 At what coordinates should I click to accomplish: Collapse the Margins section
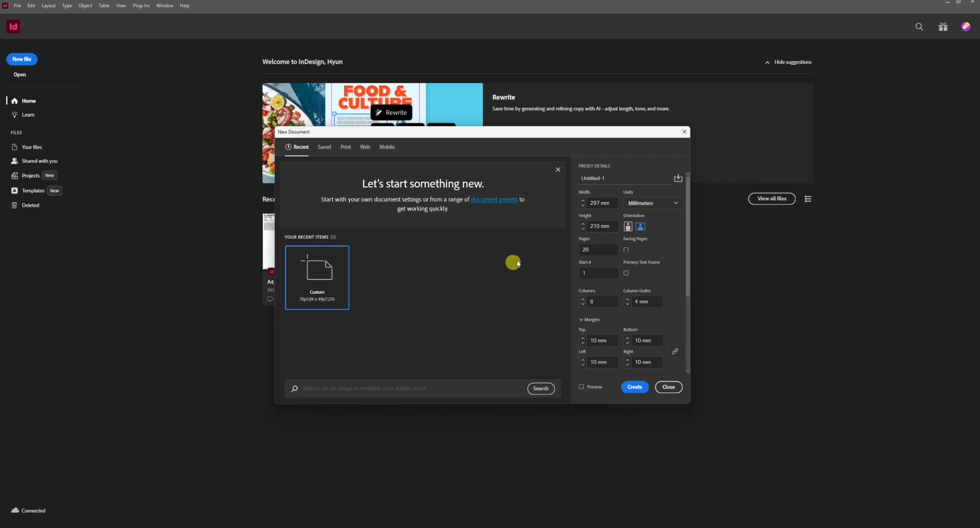589,319
